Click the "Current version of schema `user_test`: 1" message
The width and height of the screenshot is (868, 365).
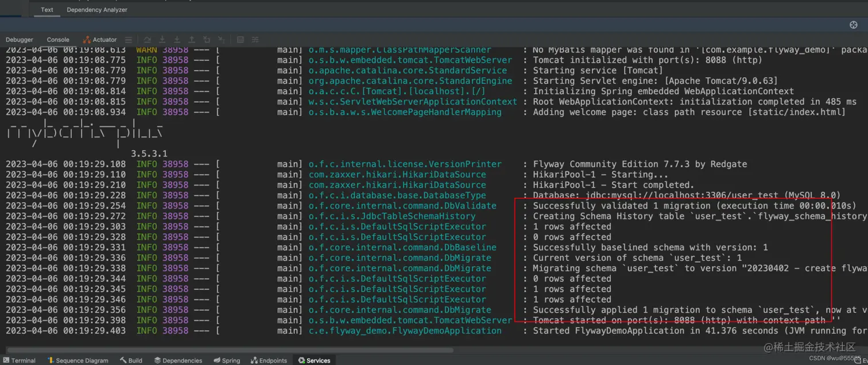[x=637, y=258]
